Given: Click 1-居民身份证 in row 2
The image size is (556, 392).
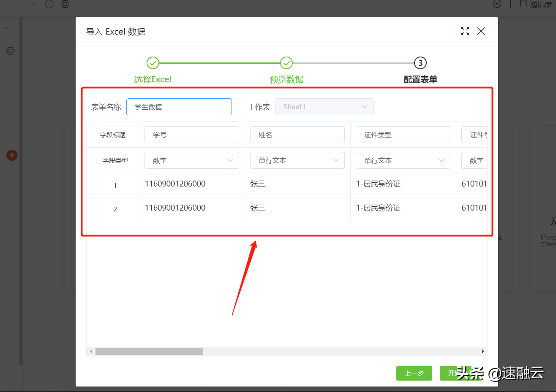Looking at the screenshot, I should 378,208.
